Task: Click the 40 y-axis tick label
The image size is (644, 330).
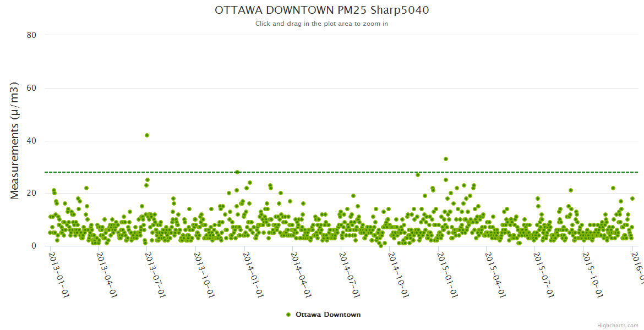Action: 31,141
